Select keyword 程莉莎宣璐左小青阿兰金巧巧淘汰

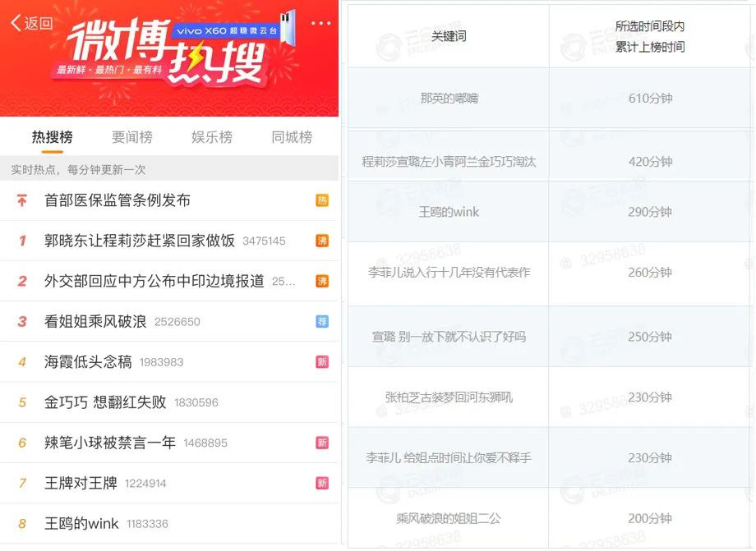coord(449,161)
